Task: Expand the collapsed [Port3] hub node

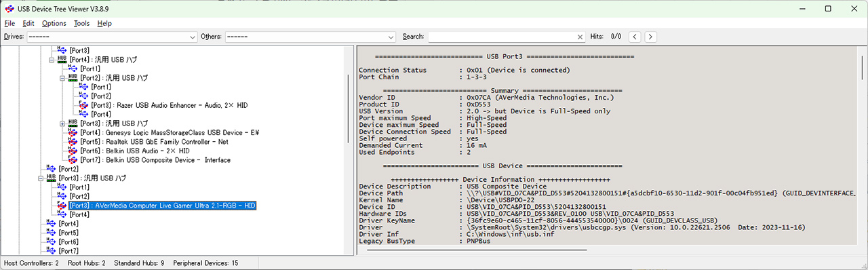Action: pyautogui.click(x=62, y=123)
